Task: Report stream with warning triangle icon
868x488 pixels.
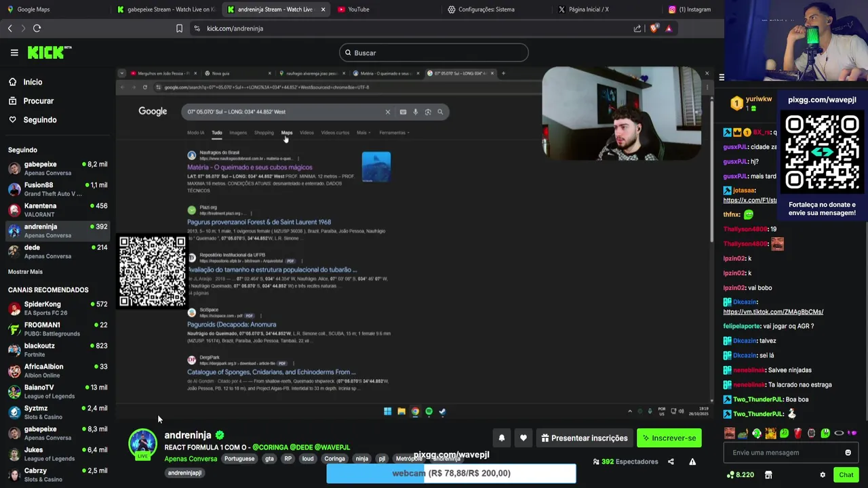Action: click(x=692, y=462)
